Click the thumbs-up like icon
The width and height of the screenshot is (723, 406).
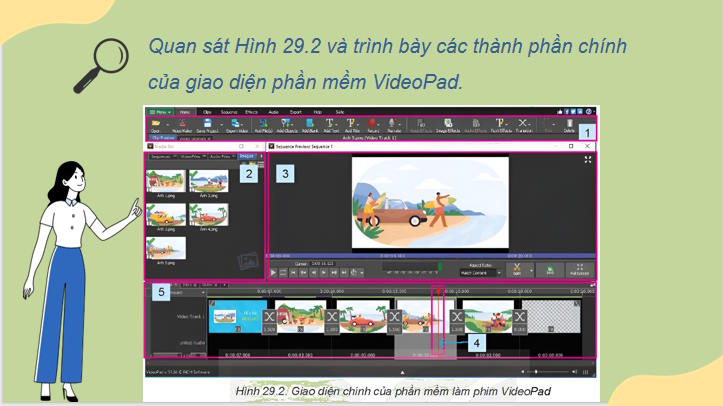560,112
